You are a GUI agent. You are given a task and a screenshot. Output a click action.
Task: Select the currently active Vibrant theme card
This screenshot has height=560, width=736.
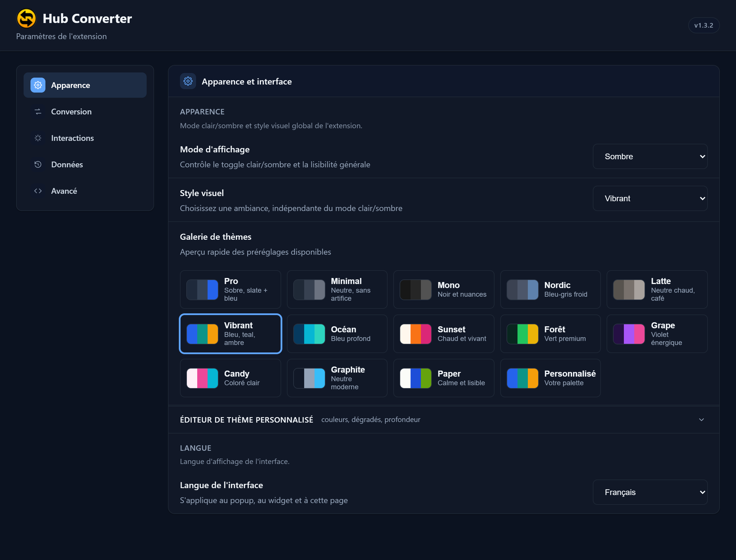tap(230, 334)
